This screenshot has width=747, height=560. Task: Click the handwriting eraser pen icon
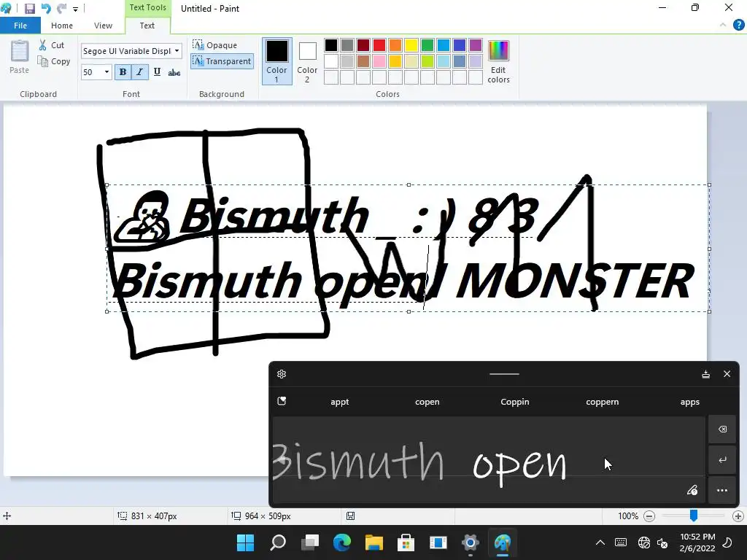click(692, 490)
